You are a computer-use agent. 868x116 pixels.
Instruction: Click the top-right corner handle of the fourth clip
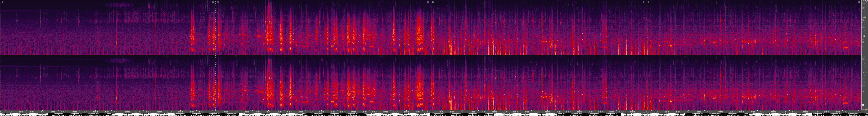[x=859, y=2]
